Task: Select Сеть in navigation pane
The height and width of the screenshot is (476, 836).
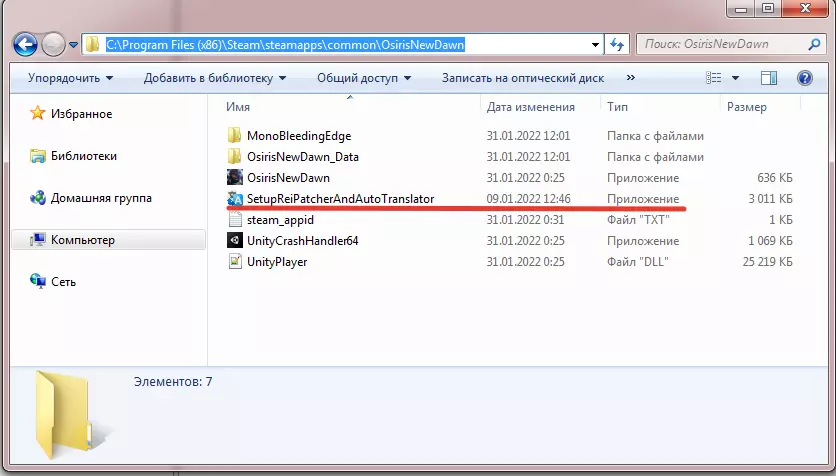Action: [63, 282]
